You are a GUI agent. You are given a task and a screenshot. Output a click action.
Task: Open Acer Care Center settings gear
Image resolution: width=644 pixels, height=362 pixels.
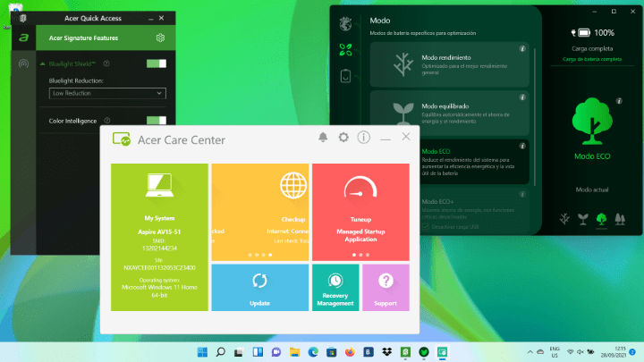click(343, 137)
